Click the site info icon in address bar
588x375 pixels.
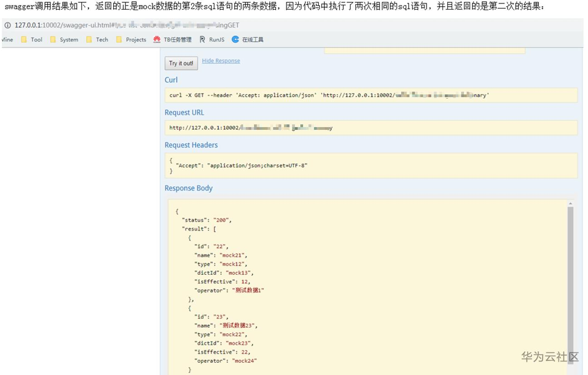[7, 25]
